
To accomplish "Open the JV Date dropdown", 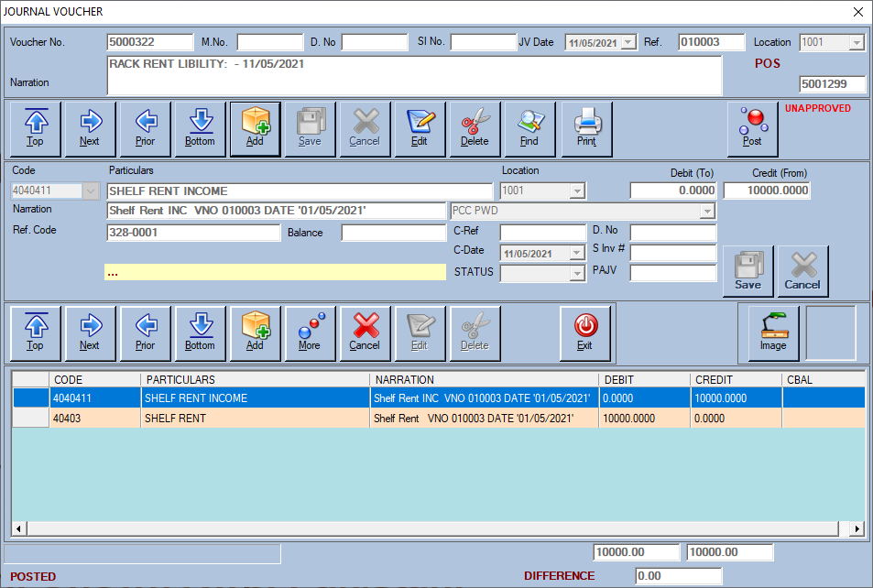I will click(628, 42).
